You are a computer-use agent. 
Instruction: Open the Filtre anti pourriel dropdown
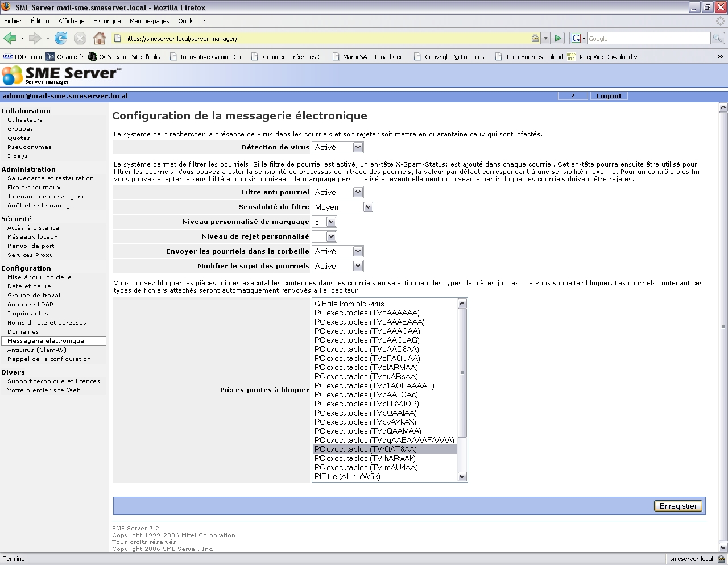point(337,192)
